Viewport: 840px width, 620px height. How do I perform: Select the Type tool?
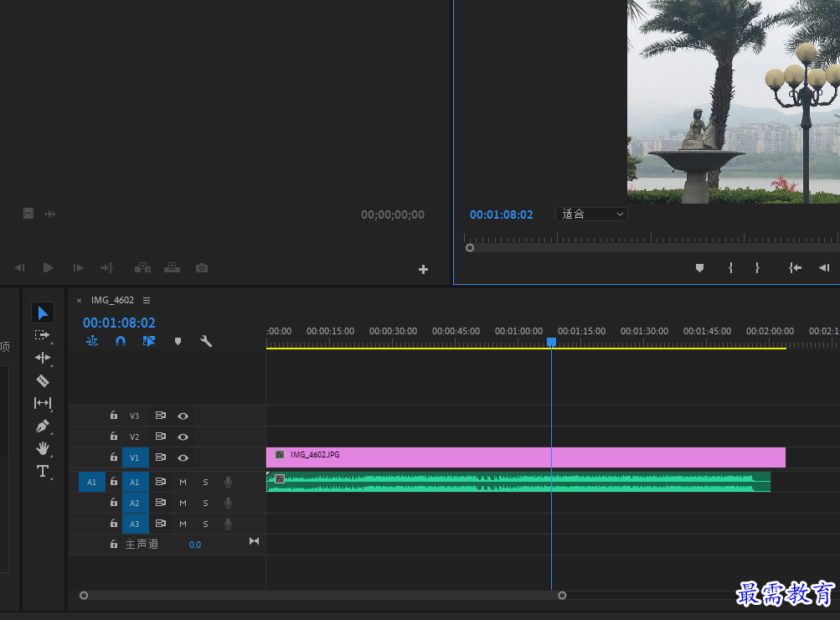[x=43, y=471]
